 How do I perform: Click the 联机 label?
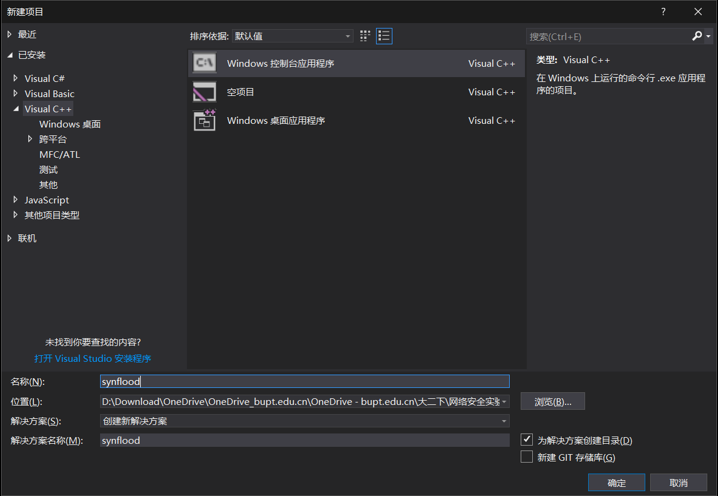click(27, 238)
